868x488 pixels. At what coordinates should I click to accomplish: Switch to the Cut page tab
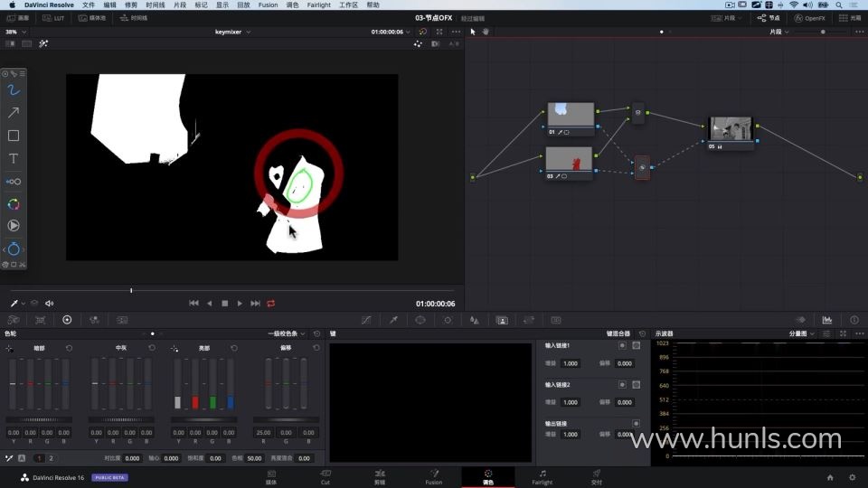click(x=325, y=477)
